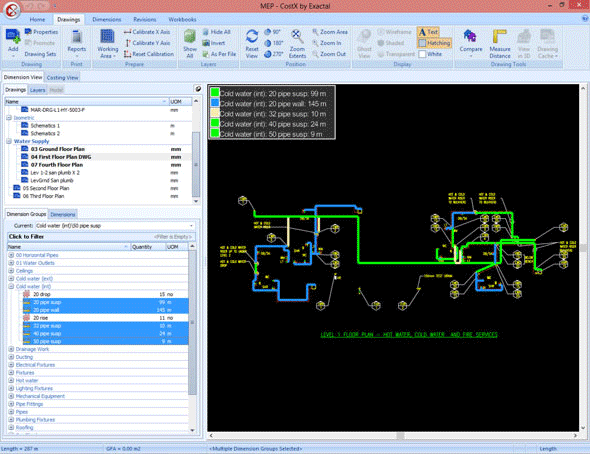The height and width of the screenshot is (454, 590).
Task: Open the Revisions ribbon tab
Action: [x=144, y=20]
